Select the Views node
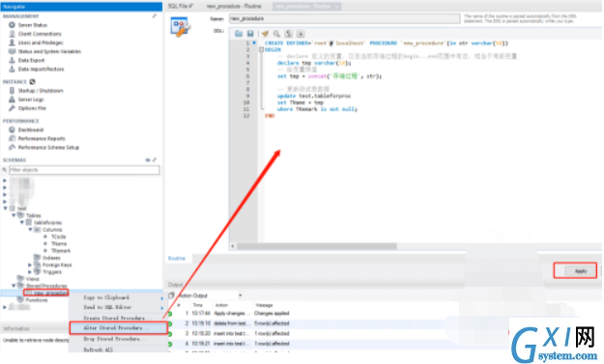 [x=32, y=279]
